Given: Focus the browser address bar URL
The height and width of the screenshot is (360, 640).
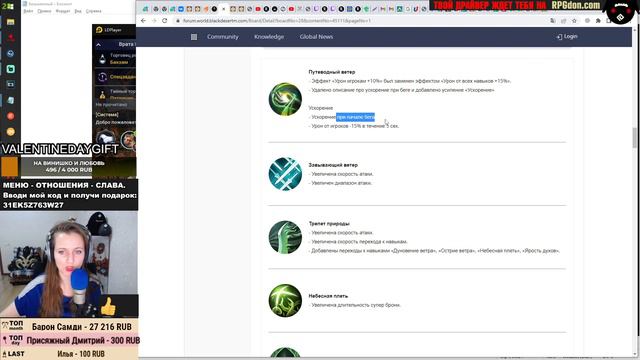Looking at the screenshot, I should click(x=277, y=20).
